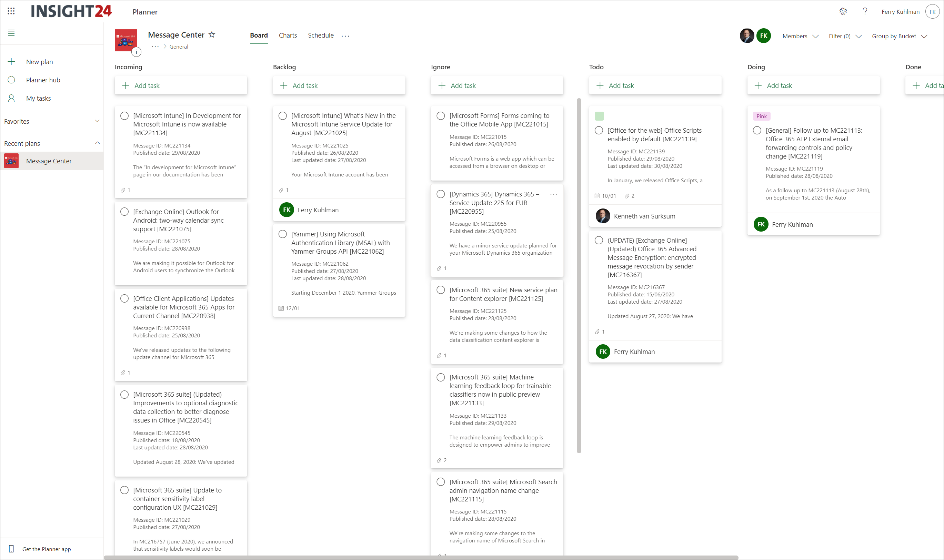Image resolution: width=944 pixels, height=560 pixels.
Task: Complete Office Client Applications Updates task
Action: coord(124,298)
